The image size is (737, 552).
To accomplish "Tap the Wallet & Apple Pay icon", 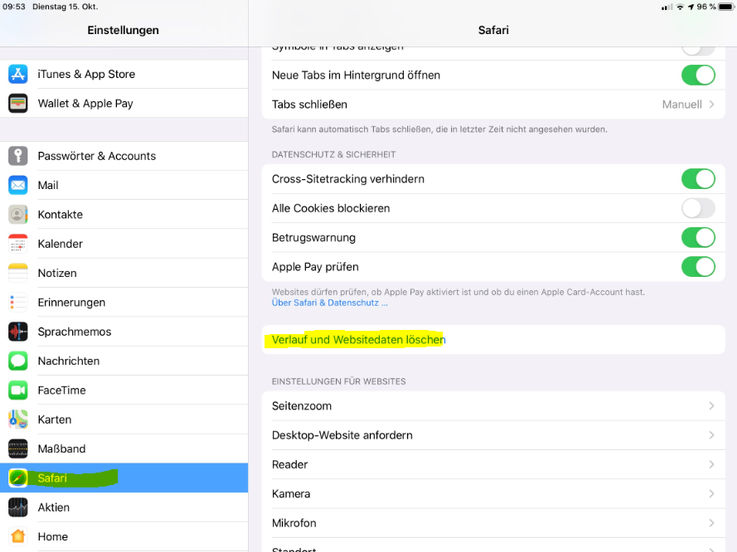I will (x=18, y=103).
